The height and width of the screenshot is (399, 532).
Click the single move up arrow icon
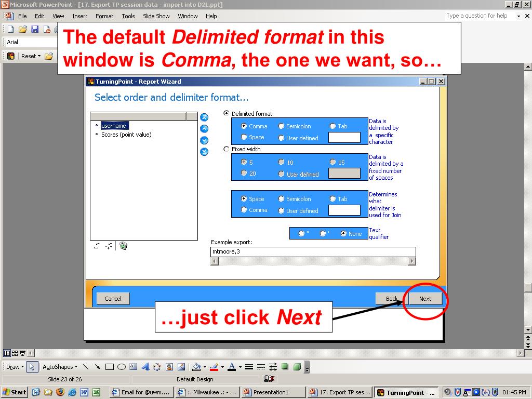[204, 129]
